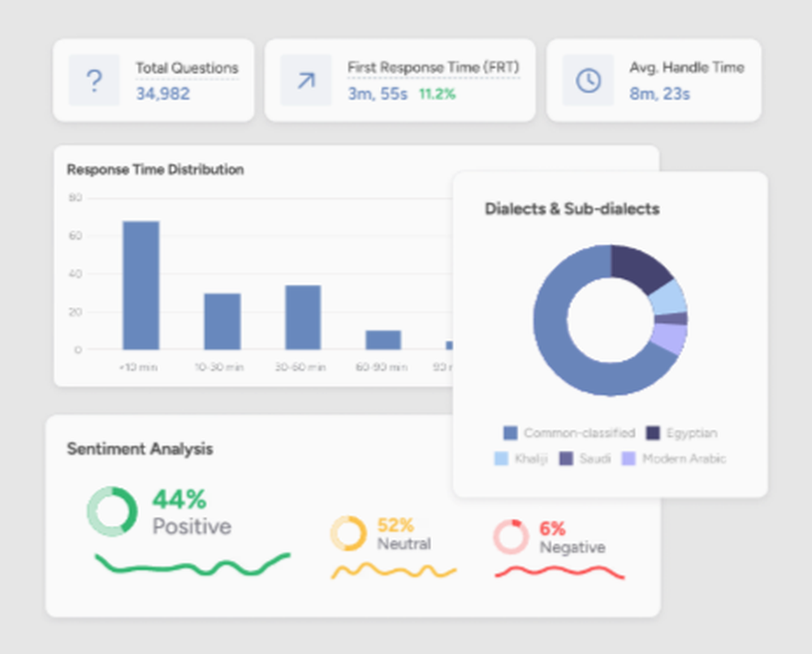Click the Avg. Handle Time label
812x654 pixels.
(687, 67)
